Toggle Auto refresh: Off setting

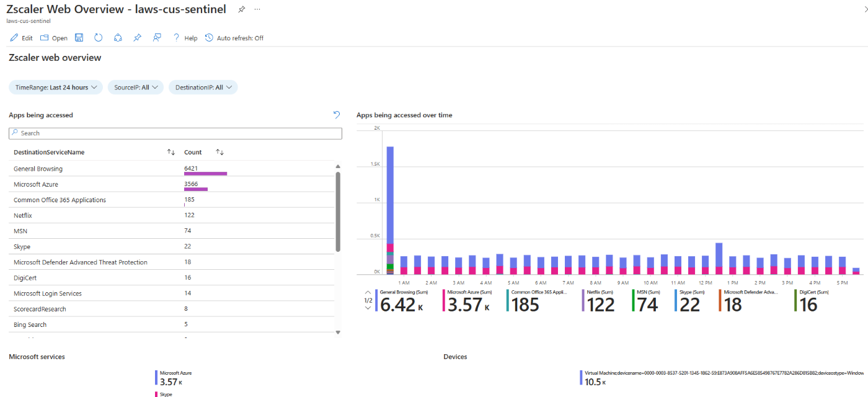tap(234, 38)
